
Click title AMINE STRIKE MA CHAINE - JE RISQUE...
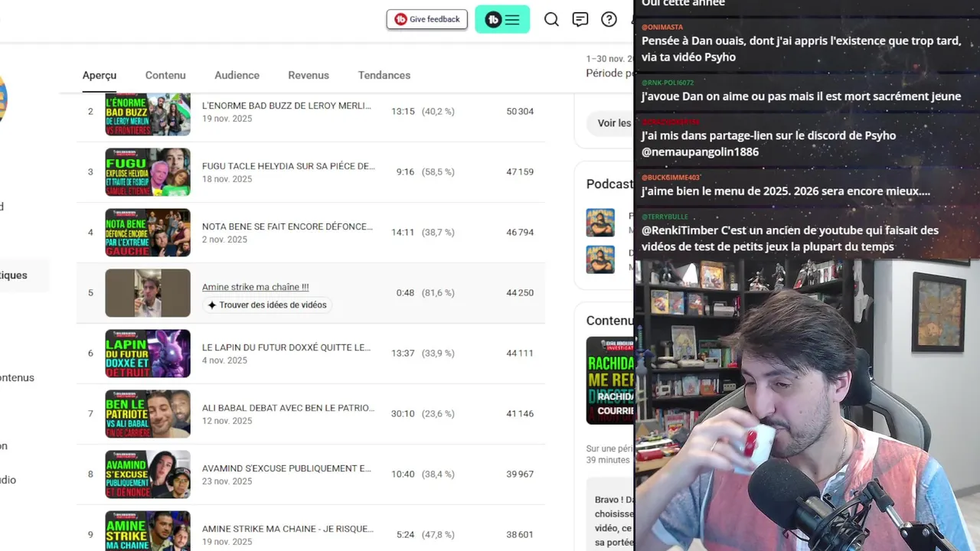point(288,529)
